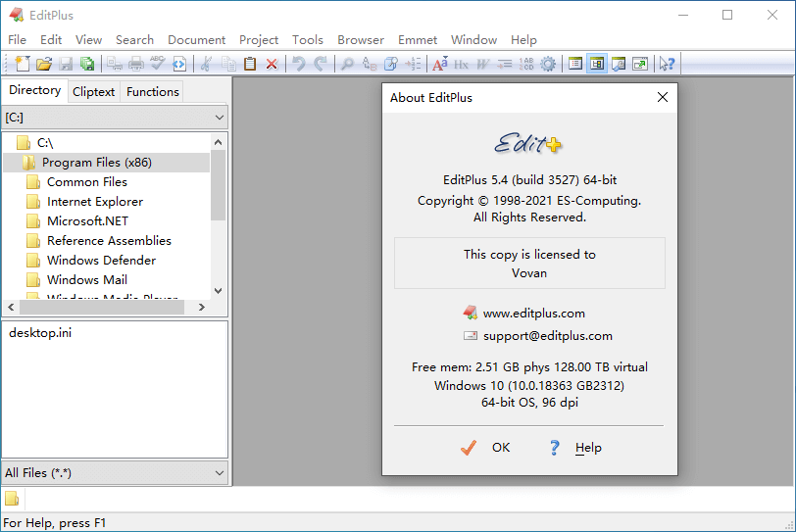
Task: Open the www.editplus.com link
Action: coord(533,314)
